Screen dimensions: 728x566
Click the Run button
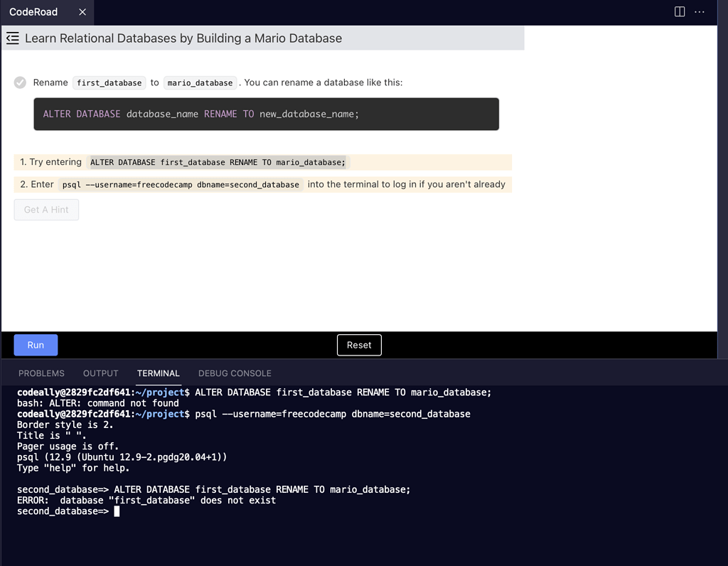coord(36,345)
